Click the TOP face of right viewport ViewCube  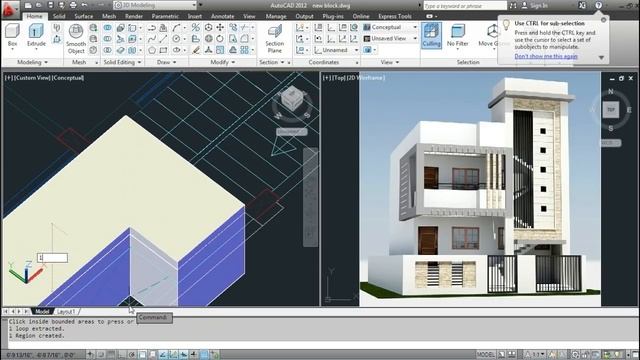(611, 110)
